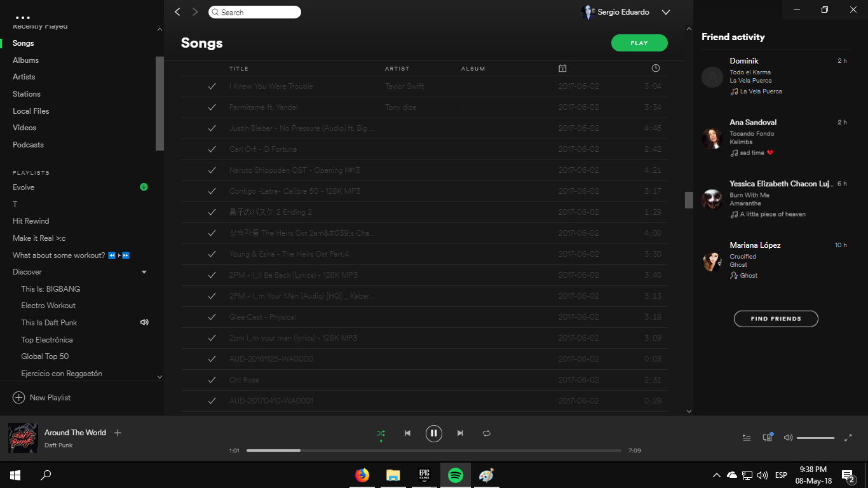
Task: Click the Search field
Action: pyautogui.click(x=255, y=12)
